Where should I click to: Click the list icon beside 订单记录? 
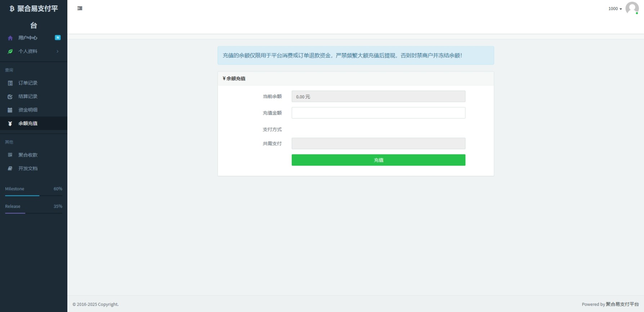click(10, 83)
